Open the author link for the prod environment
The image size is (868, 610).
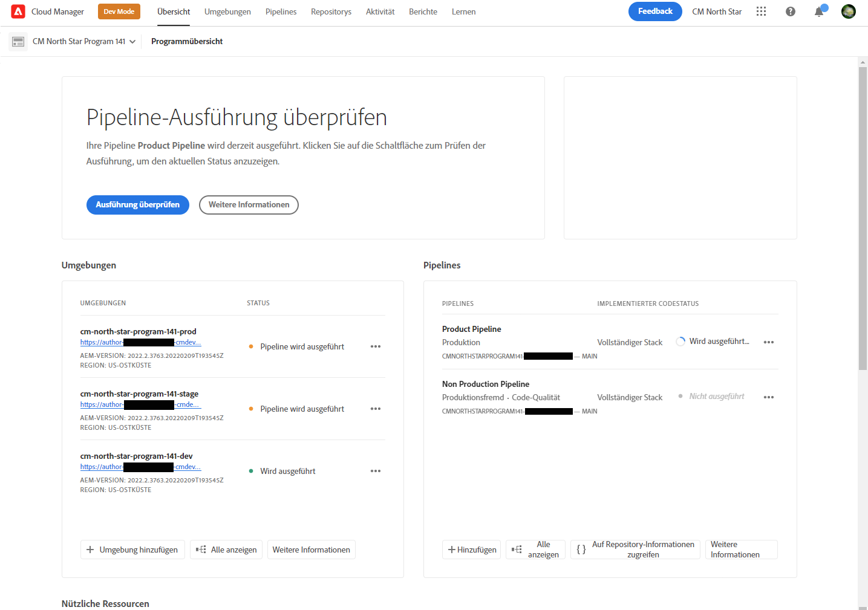[140, 342]
